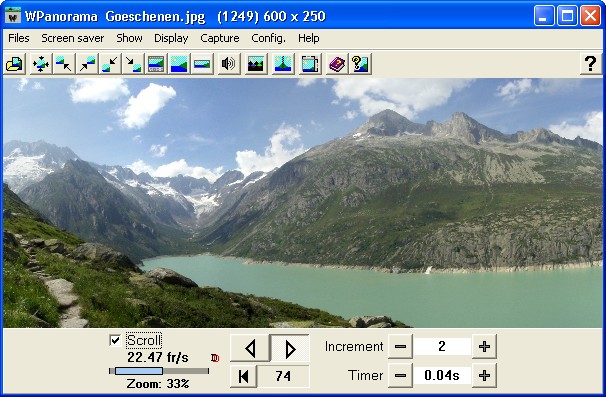Click the arrow-to-upper-right corner toolbar icon
This screenshot has width=606, height=397.
point(87,64)
